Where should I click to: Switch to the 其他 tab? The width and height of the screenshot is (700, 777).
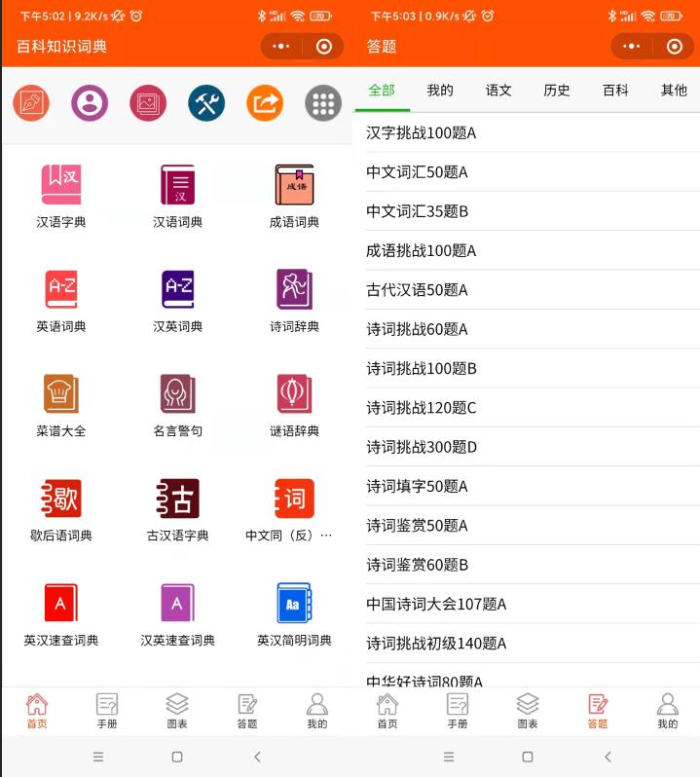click(674, 91)
